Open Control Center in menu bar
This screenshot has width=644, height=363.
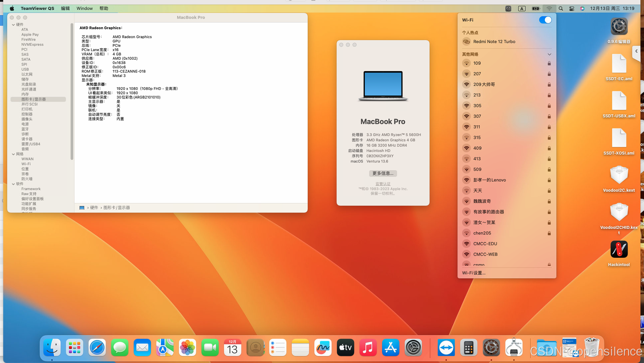(x=572, y=8)
